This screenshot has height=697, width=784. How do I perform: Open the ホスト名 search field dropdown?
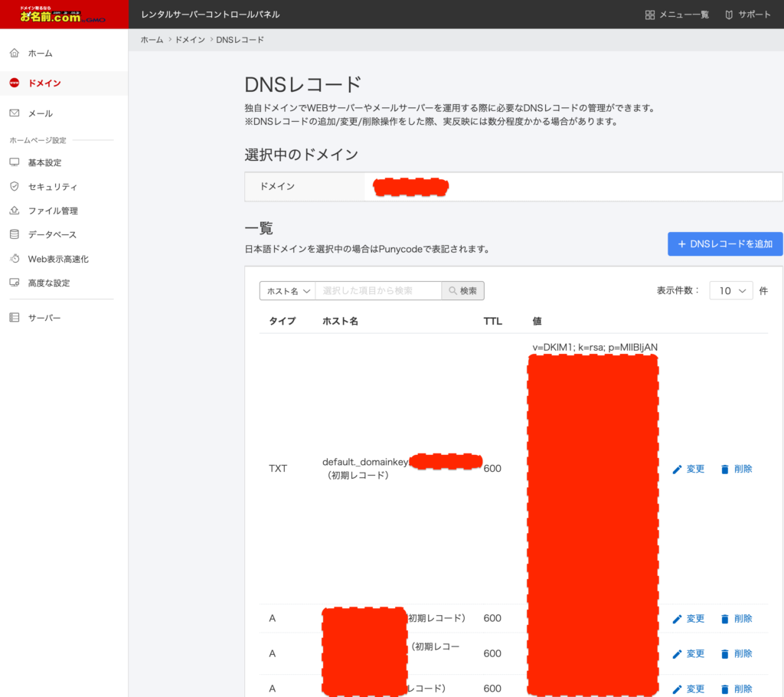(287, 290)
